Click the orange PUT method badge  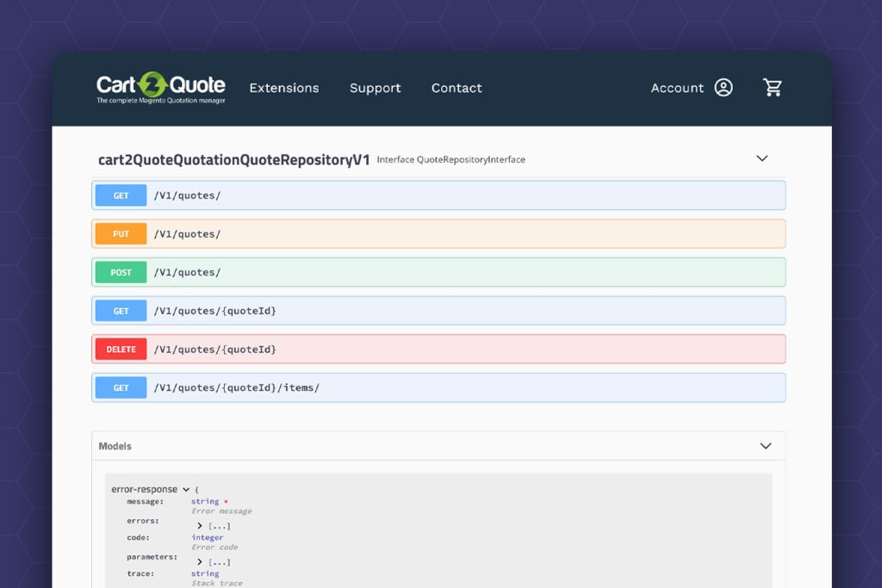(x=121, y=234)
